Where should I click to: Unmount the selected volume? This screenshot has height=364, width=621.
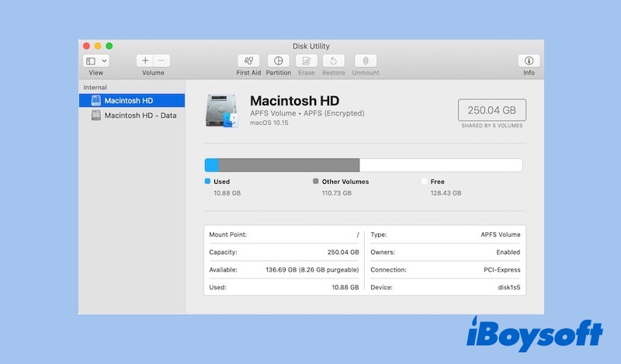coord(366,61)
